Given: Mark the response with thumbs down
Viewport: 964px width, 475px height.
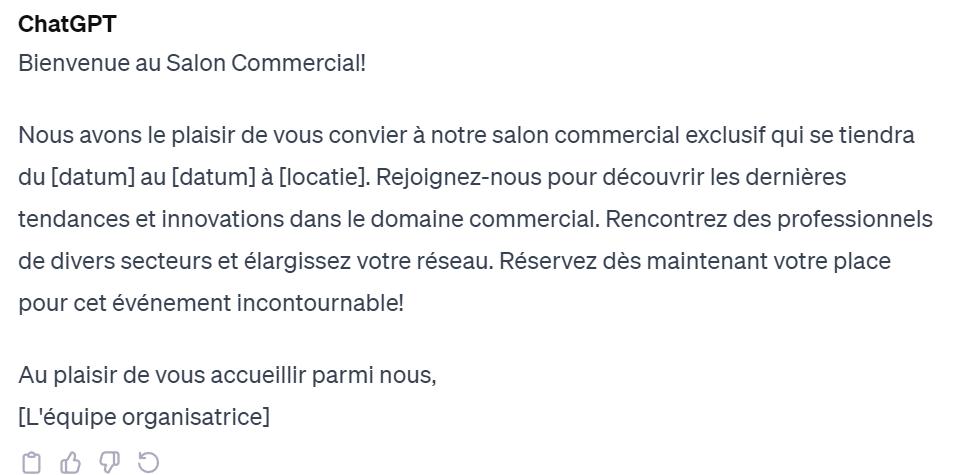Looking at the screenshot, I should point(109,462).
